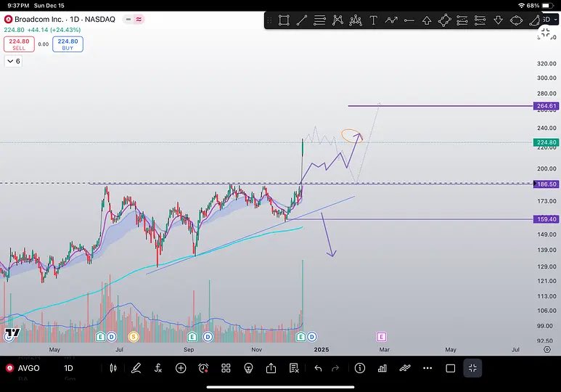The width and height of the screenshot is (561, 392).
Task: Open the pen drawing tools
Action: click(136, 368)
